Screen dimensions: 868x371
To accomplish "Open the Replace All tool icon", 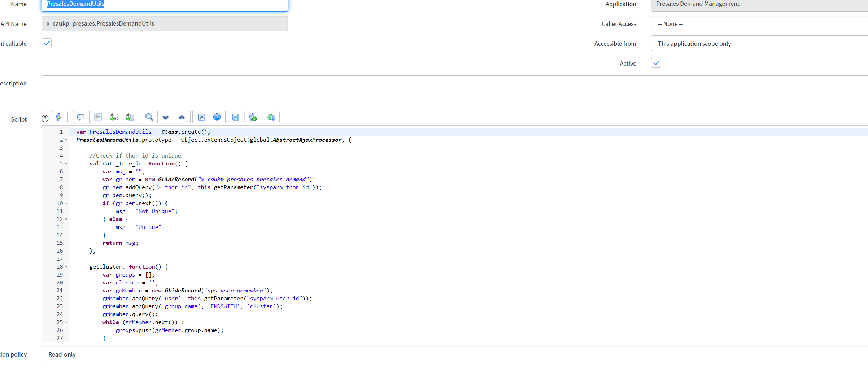I will click(130, 117).
